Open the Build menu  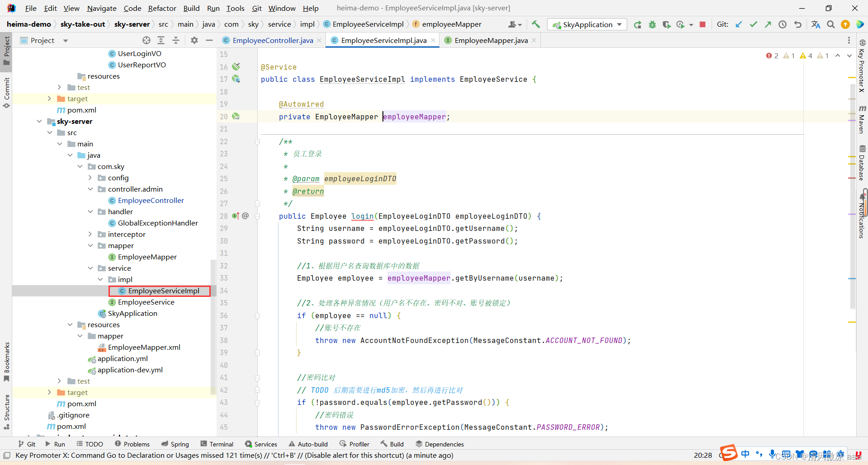point(191,8)
